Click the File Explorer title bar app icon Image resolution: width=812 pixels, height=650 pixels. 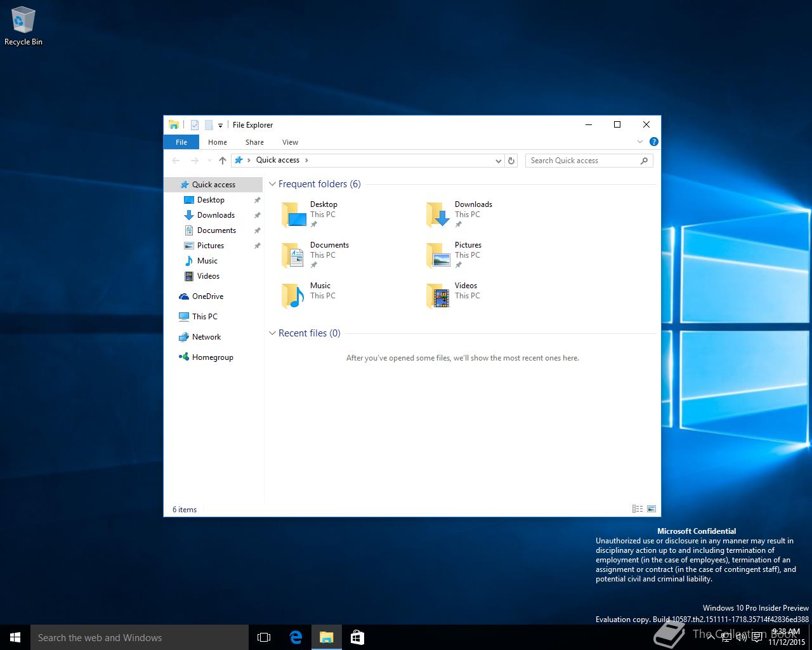click(x=173, y=125)
